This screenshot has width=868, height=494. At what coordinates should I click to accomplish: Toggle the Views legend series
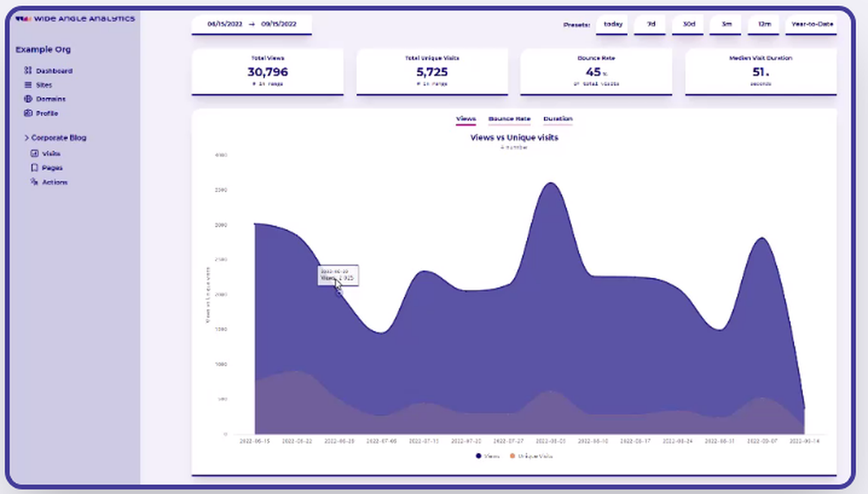(488, 457)
